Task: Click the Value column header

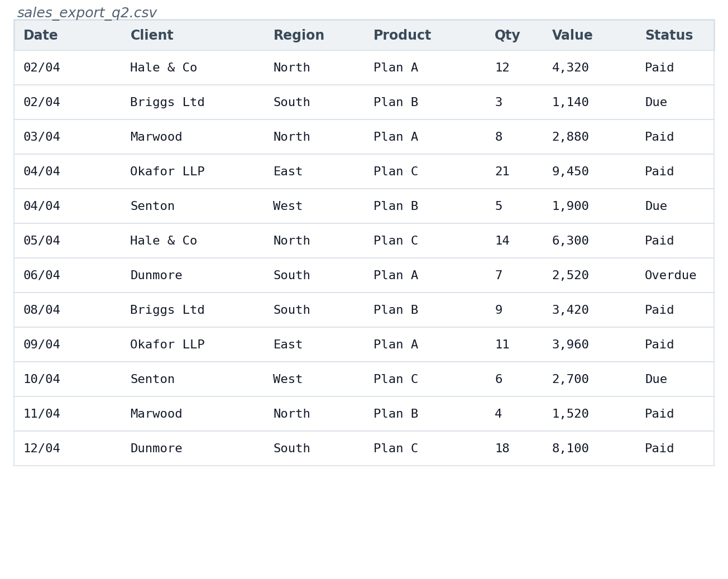Action: coord(572,36)
